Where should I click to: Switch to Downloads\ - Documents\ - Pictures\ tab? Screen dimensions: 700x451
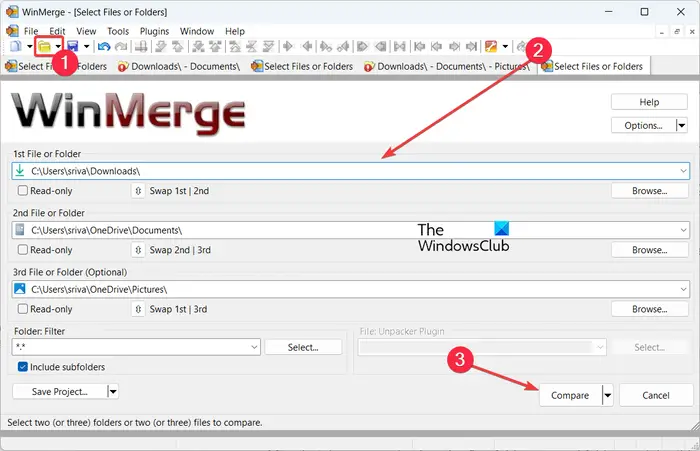pos(448,67)
